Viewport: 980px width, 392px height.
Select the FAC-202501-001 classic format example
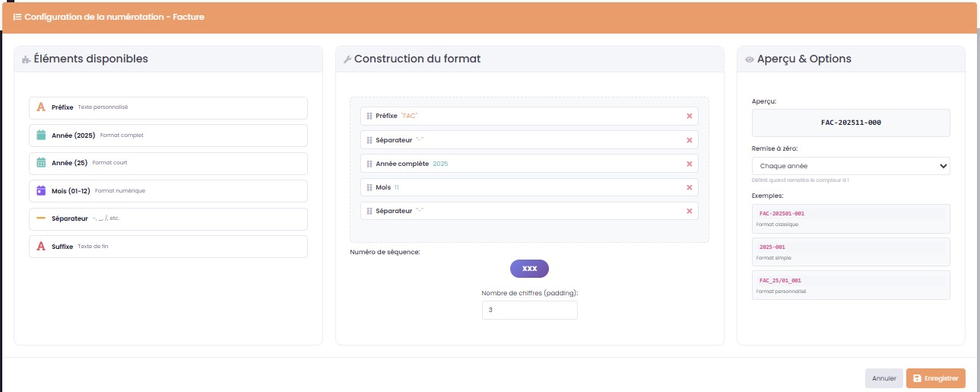point(851,218)
